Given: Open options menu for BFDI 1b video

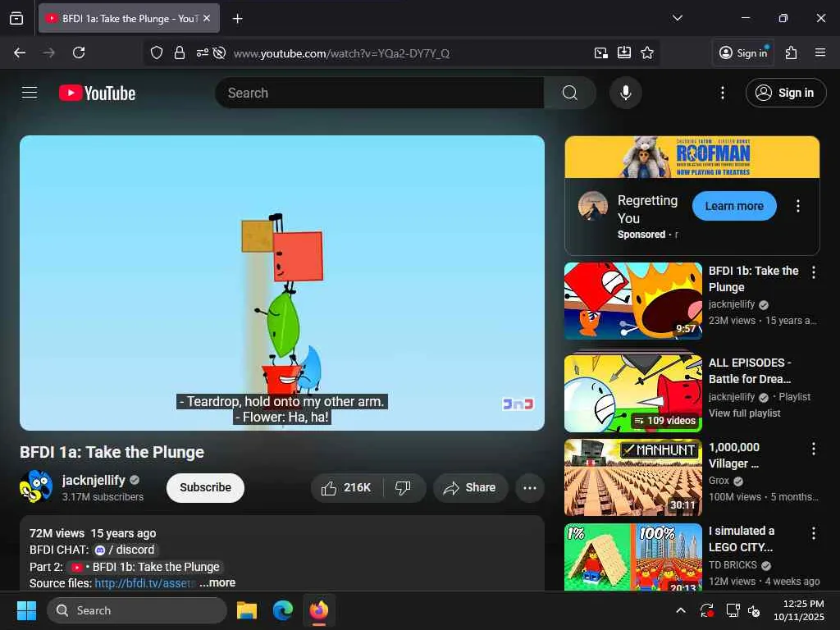Looking at the screenshot, I should coord(814,272).
